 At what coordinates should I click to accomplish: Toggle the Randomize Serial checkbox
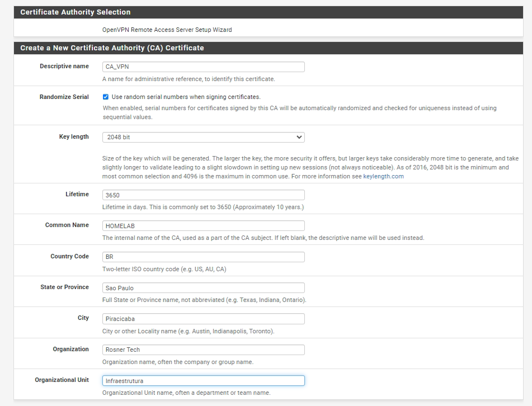pyautogui.click(x=106, y=97)
